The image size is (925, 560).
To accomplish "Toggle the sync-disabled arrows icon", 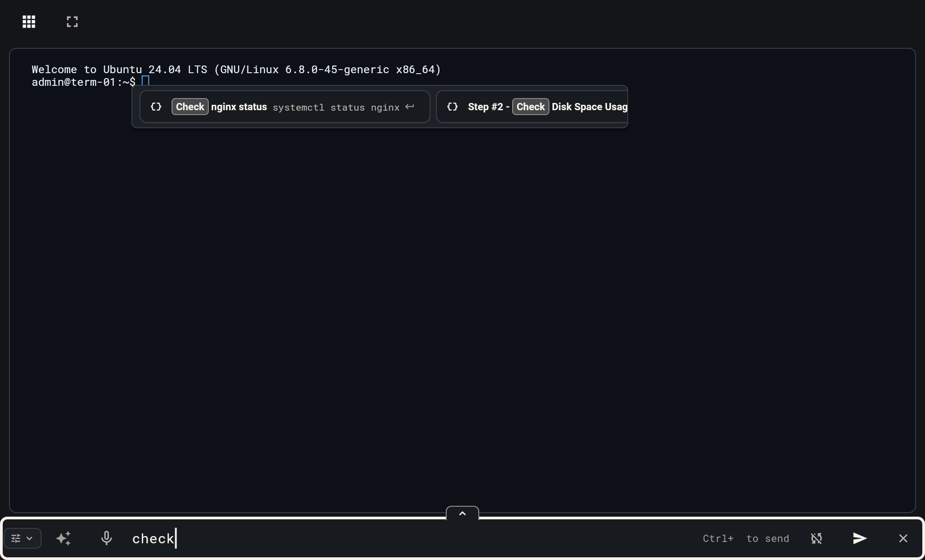I will click(816, 538).
